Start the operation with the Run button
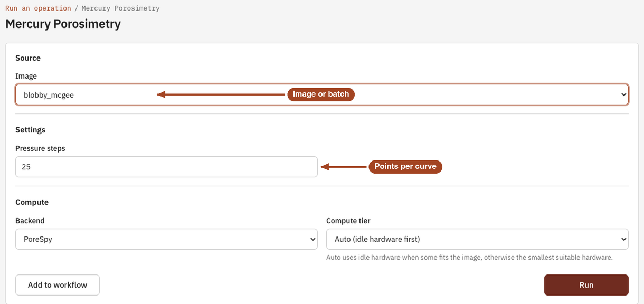 586,285
